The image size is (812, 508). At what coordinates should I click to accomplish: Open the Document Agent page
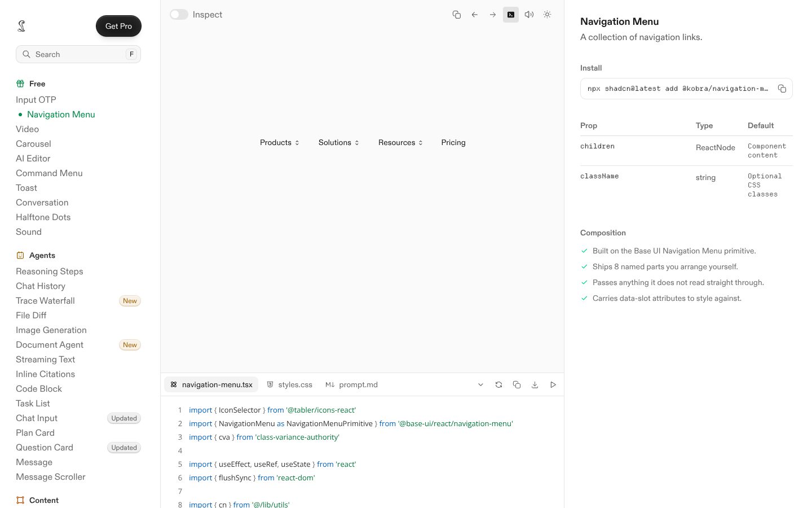pos(50,345)
